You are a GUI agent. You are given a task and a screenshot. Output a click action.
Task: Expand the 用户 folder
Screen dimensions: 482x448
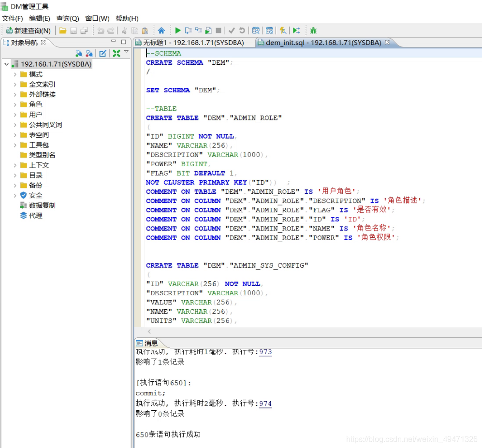(15, 115)
